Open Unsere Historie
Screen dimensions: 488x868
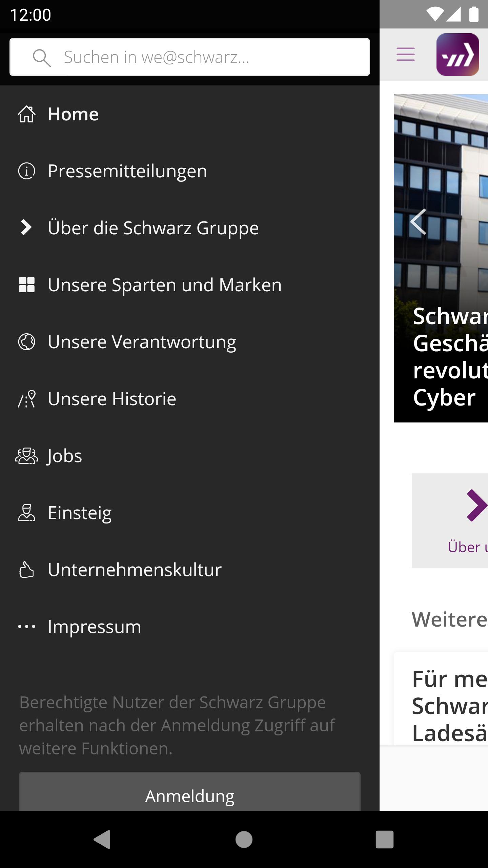[190, 399]
